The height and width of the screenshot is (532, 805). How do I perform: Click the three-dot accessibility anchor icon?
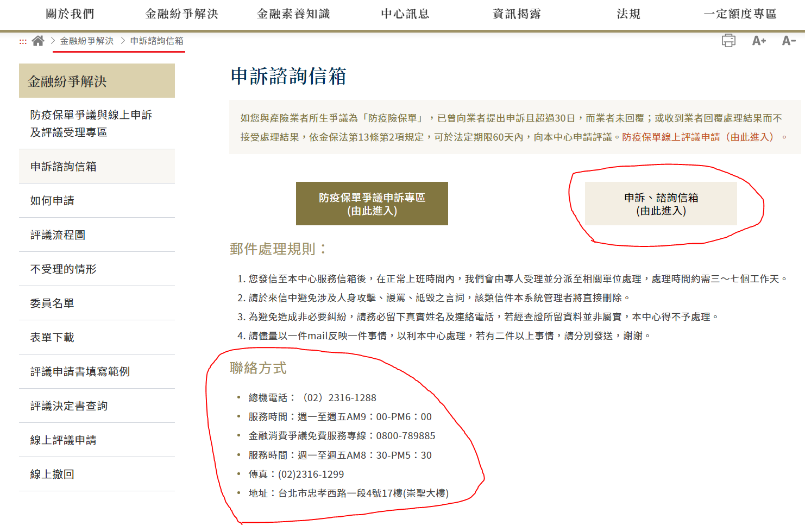[23, 41]
